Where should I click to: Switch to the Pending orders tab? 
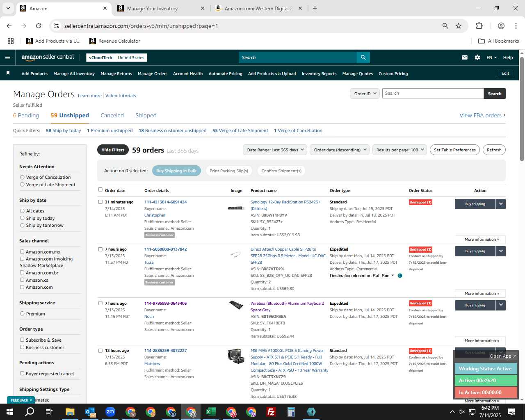coord(26,116)
